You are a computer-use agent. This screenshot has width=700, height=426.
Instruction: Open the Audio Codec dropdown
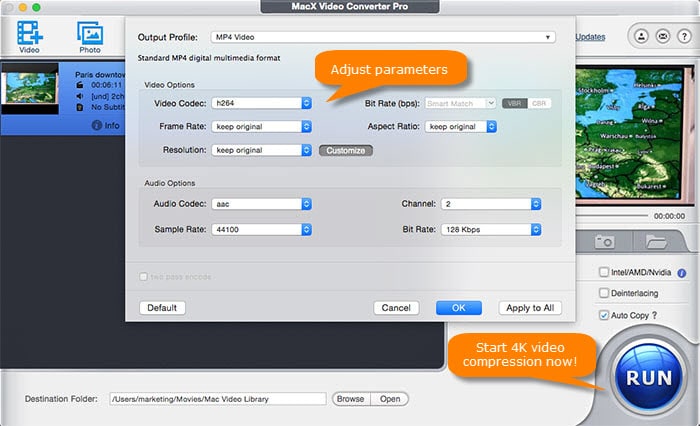tap(262, 204)
